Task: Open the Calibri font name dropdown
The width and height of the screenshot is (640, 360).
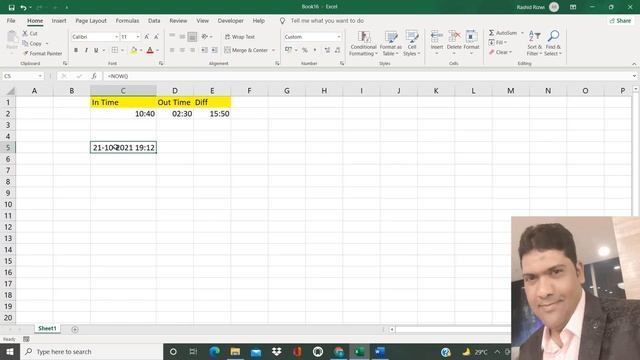Action: pyautogui.click(x=116, y=37)
